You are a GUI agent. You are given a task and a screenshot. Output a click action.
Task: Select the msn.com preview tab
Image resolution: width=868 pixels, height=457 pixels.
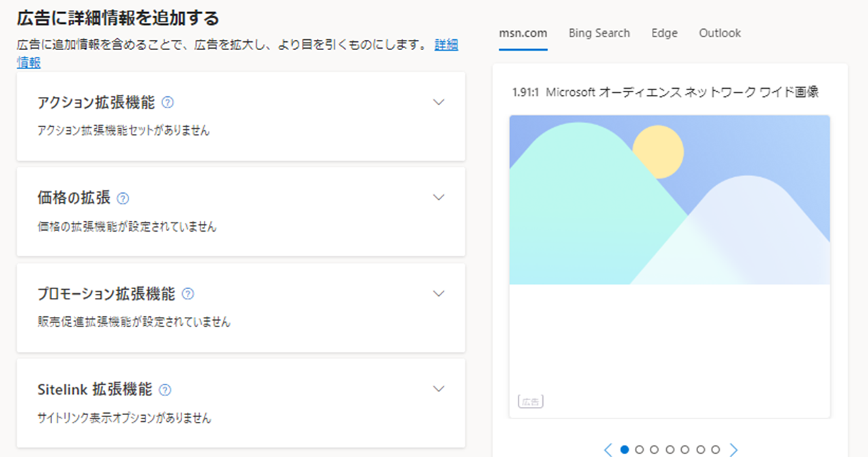click(x=523, y=33)
